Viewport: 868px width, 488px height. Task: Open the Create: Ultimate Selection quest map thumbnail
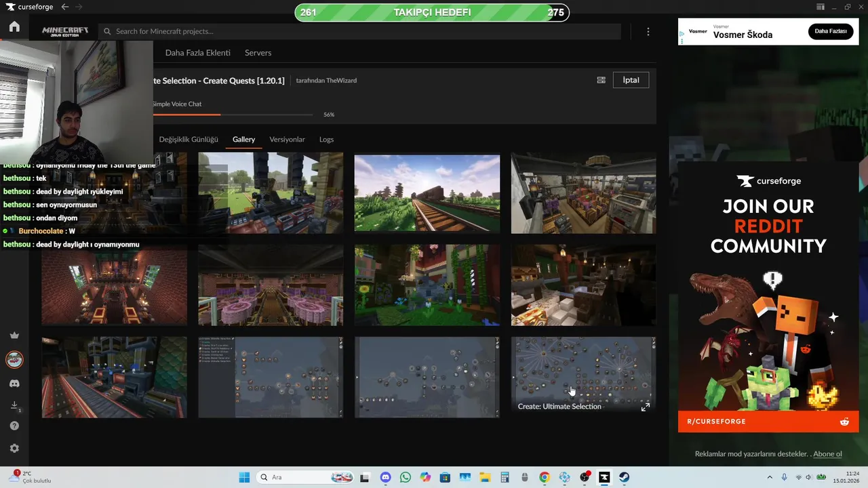pos(583,378)
